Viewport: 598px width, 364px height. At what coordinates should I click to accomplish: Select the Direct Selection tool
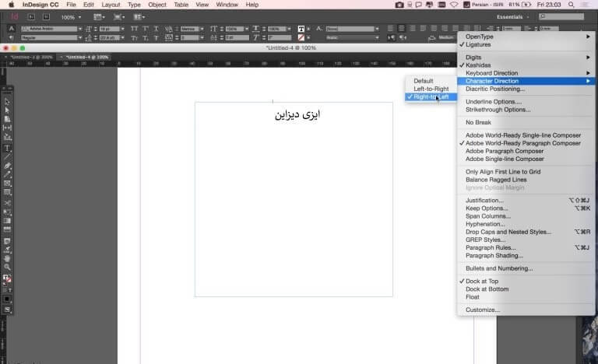tap(7, 110)
